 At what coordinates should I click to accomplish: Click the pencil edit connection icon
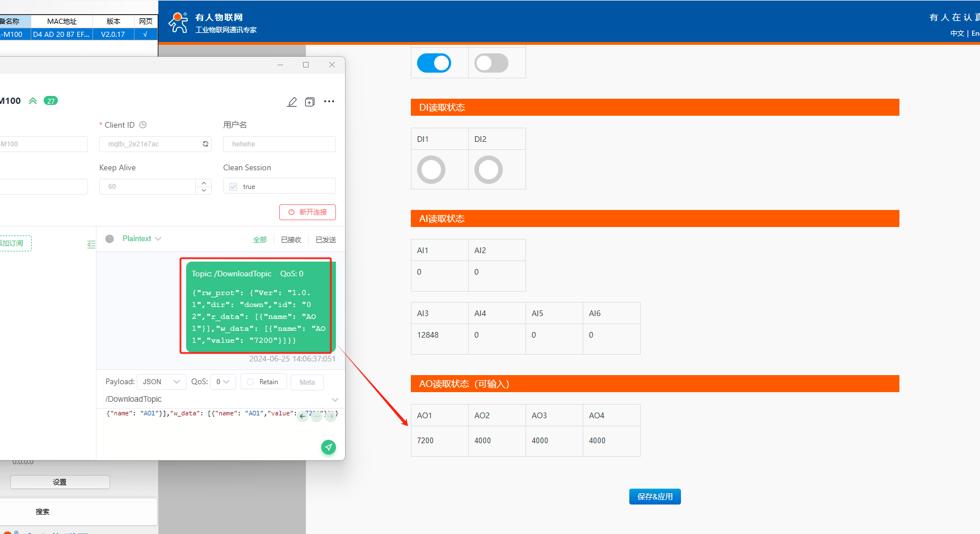pyautogui.click(x=292, y=102)
